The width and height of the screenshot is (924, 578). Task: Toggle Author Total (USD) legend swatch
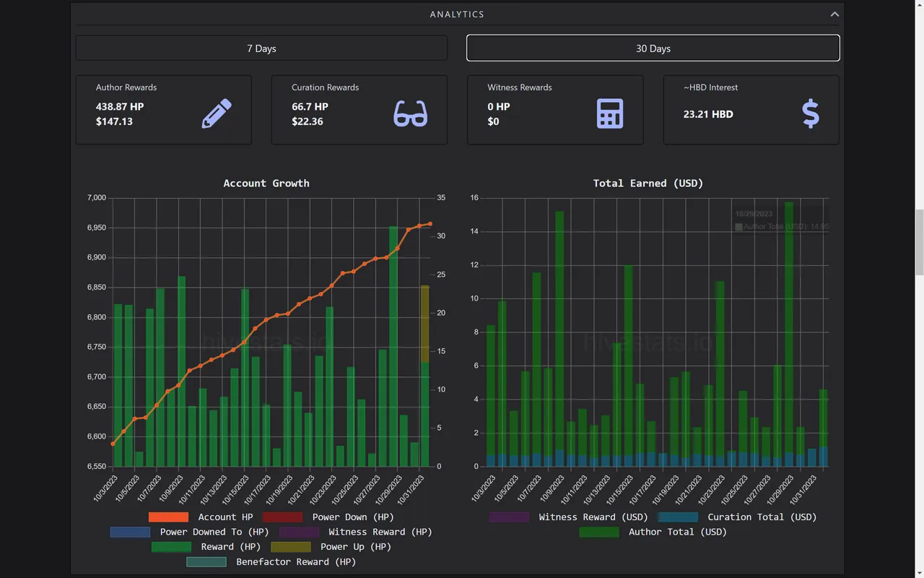pos(599,532)
